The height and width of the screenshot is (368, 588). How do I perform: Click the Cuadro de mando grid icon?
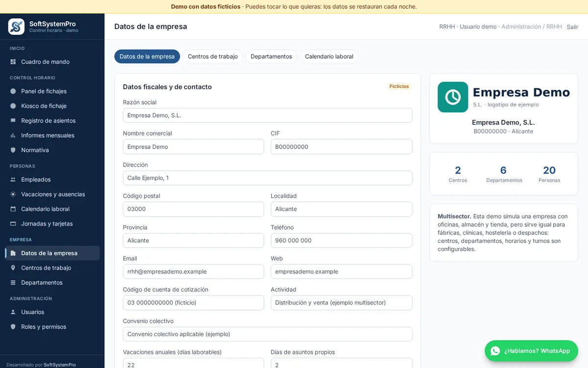point(13,62)
